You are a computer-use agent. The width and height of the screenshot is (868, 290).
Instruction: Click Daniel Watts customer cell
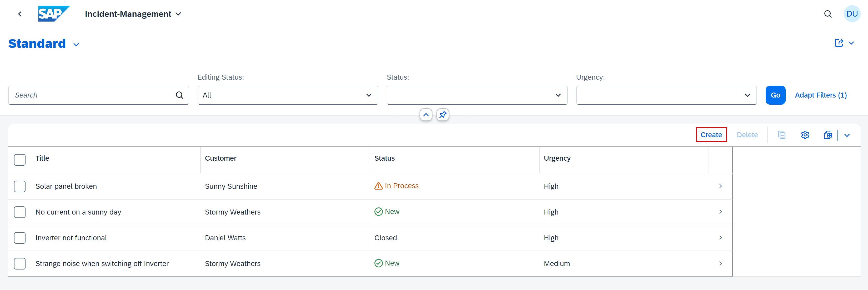click(x=225, y=238)
